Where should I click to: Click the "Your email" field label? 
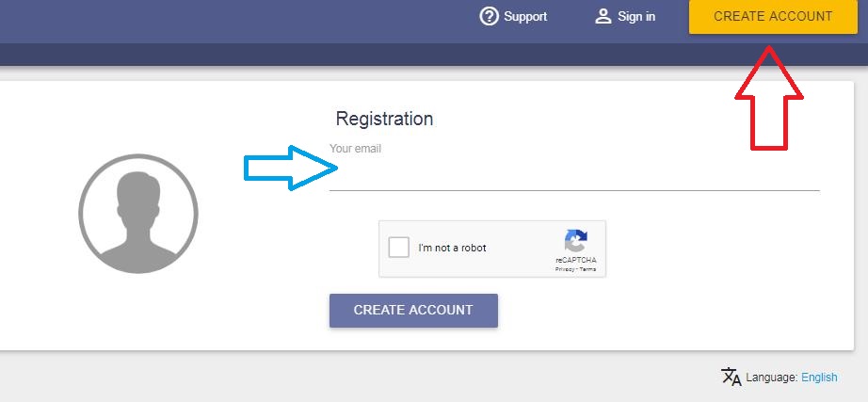pos(355,149)
